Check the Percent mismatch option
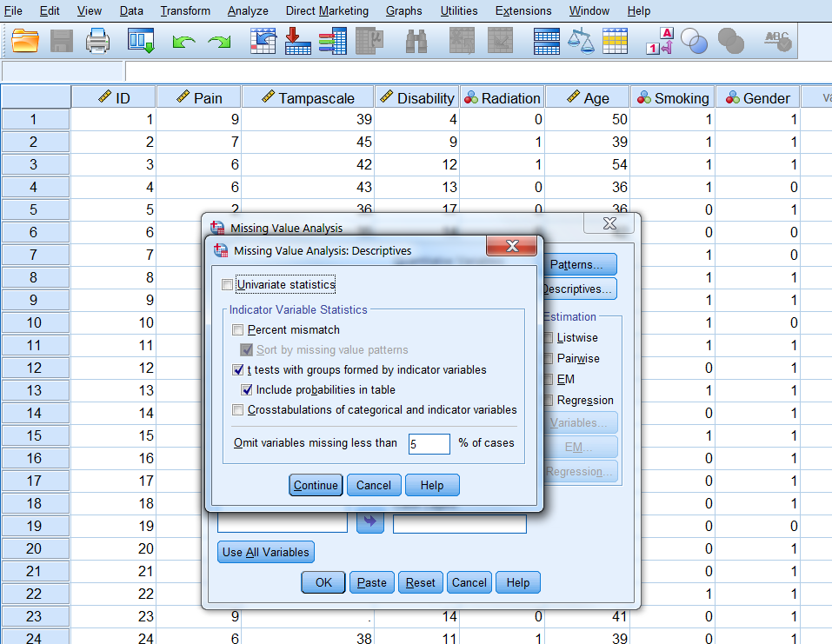Screen dimensions: 832x644 point(238,329)
